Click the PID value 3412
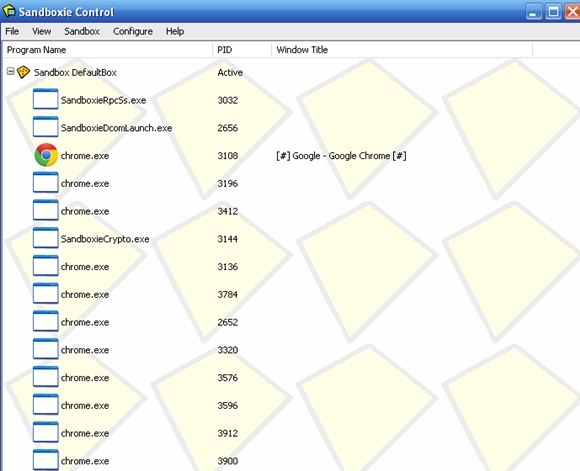 (x=227, y=211)
